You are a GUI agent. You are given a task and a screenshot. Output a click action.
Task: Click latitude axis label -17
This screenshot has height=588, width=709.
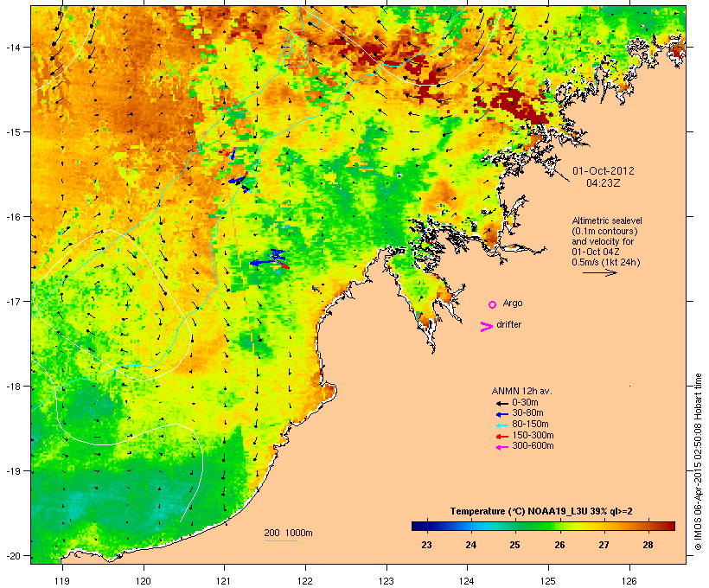coord(12,301)
